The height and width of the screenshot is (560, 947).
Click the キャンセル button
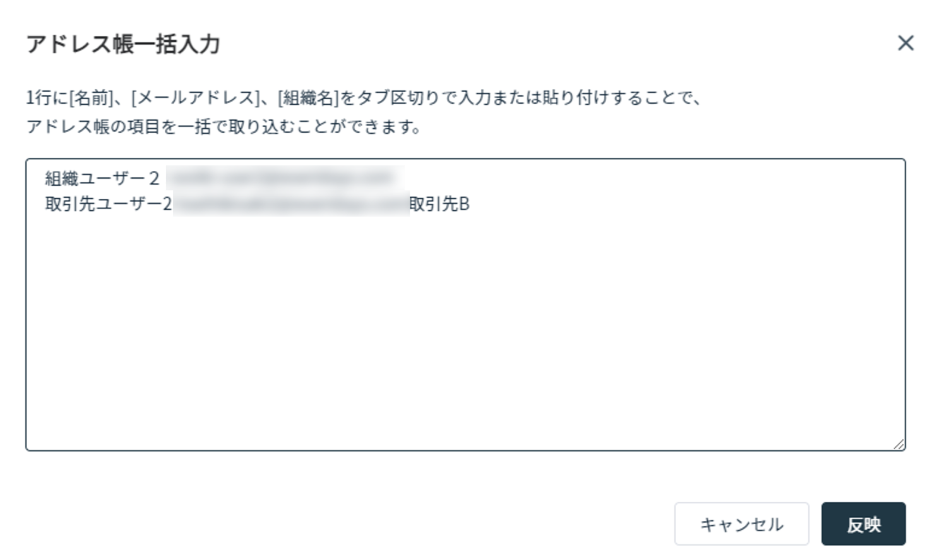pos(741,524)
